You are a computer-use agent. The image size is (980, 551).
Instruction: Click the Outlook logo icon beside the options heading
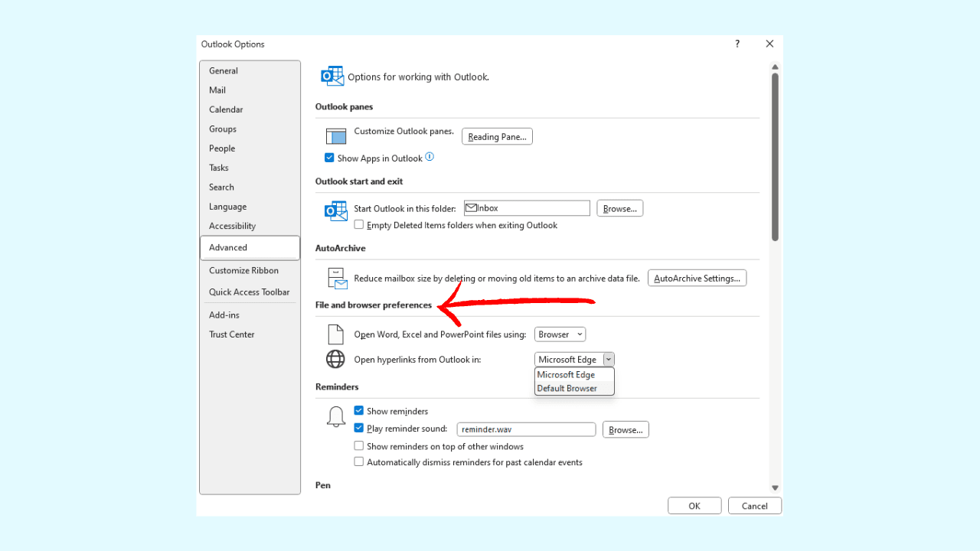coord(332,76)
